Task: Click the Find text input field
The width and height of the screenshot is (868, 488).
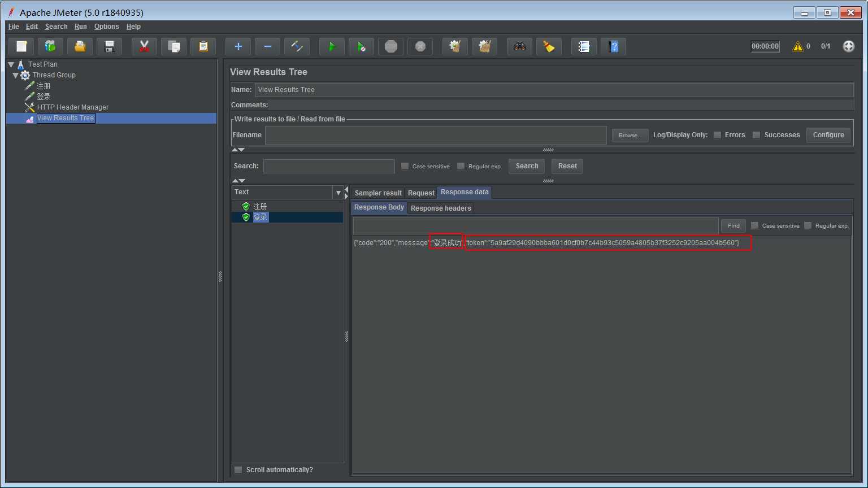Action: [x=536, y=226]
